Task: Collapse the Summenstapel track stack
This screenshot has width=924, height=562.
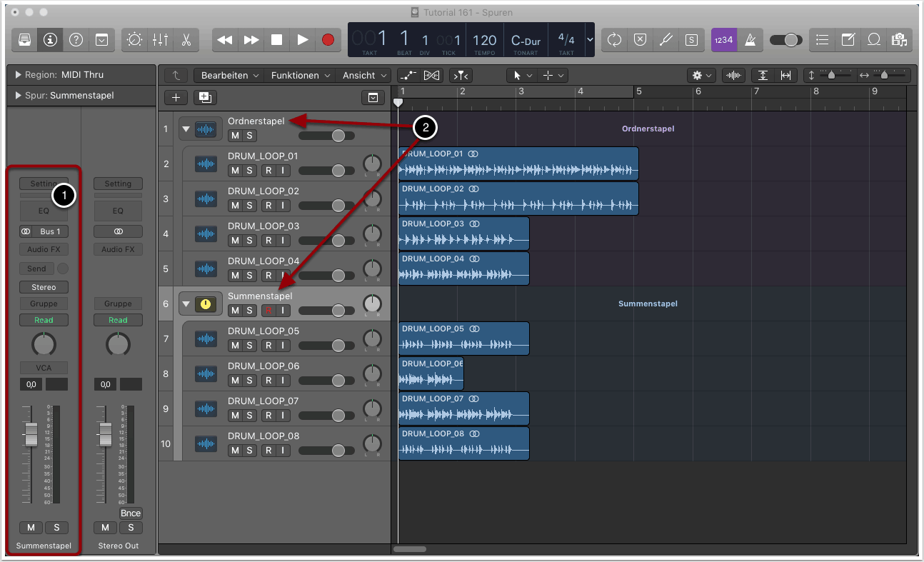Action: pyautogui.click(x=186, y=304)
